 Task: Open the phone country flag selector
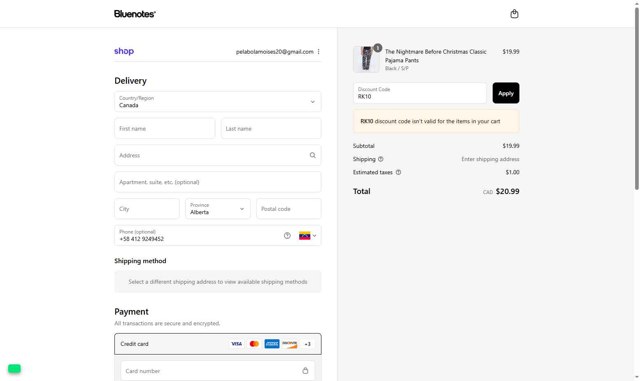307,236
